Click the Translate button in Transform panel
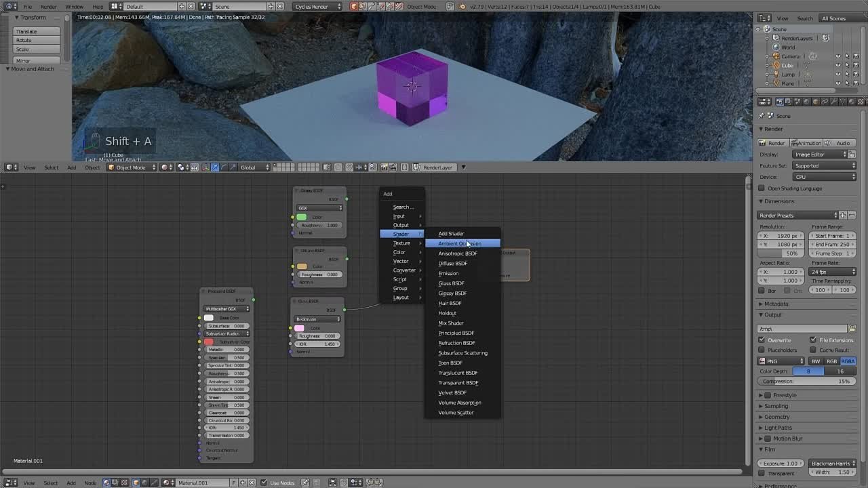Image resolution: width=868 pixels, height=488 pixels. coord(37,31)
